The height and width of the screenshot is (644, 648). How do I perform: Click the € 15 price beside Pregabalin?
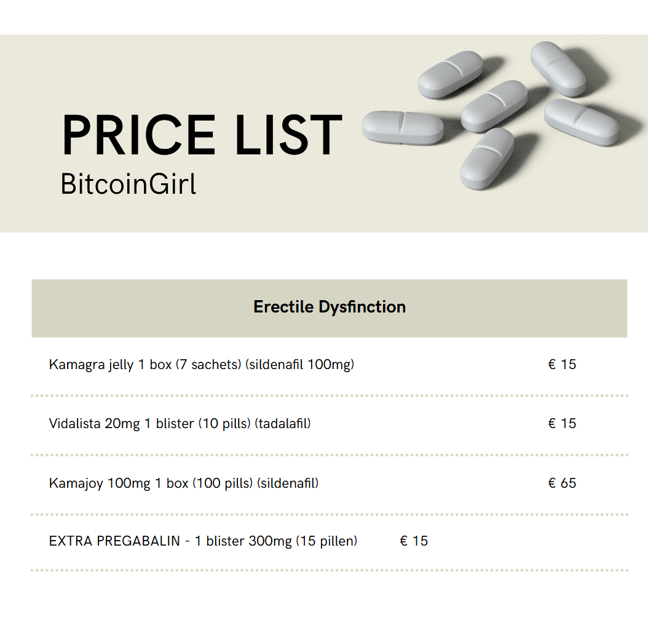(x=414, y=541)
